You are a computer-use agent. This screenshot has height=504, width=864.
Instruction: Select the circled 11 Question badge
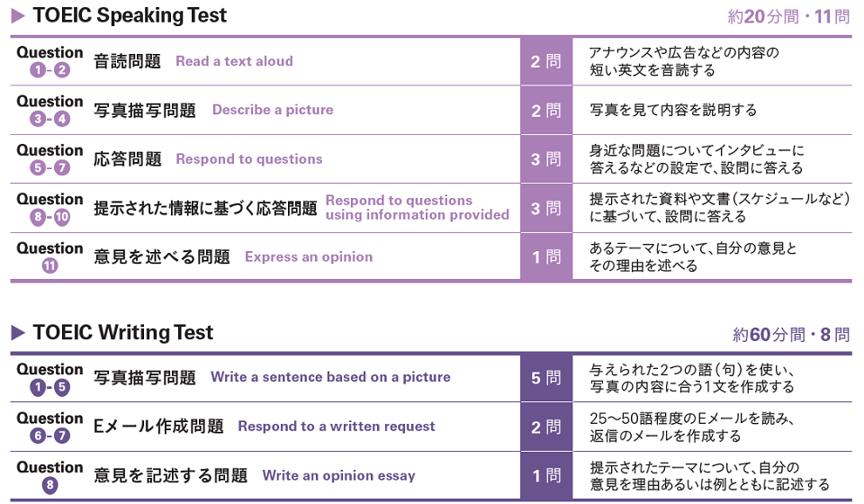point(49,265)
